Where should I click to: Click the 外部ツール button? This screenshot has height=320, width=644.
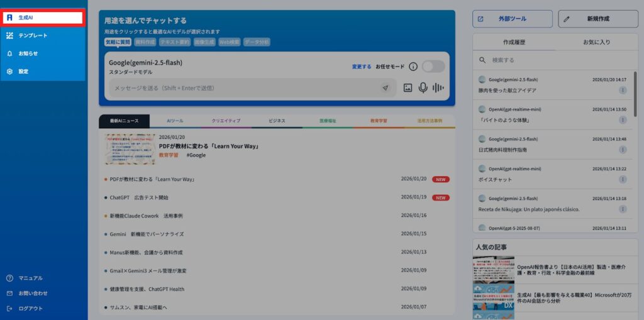(x=513, y=19)
